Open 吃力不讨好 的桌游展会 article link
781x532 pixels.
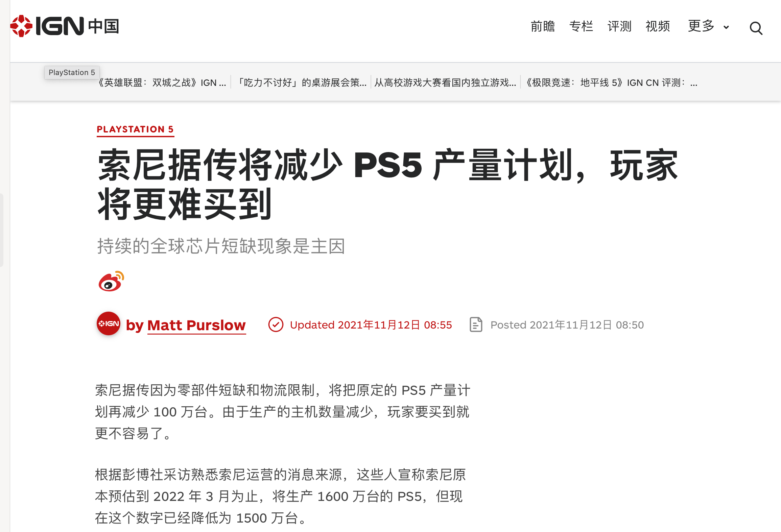click(301, 83)
